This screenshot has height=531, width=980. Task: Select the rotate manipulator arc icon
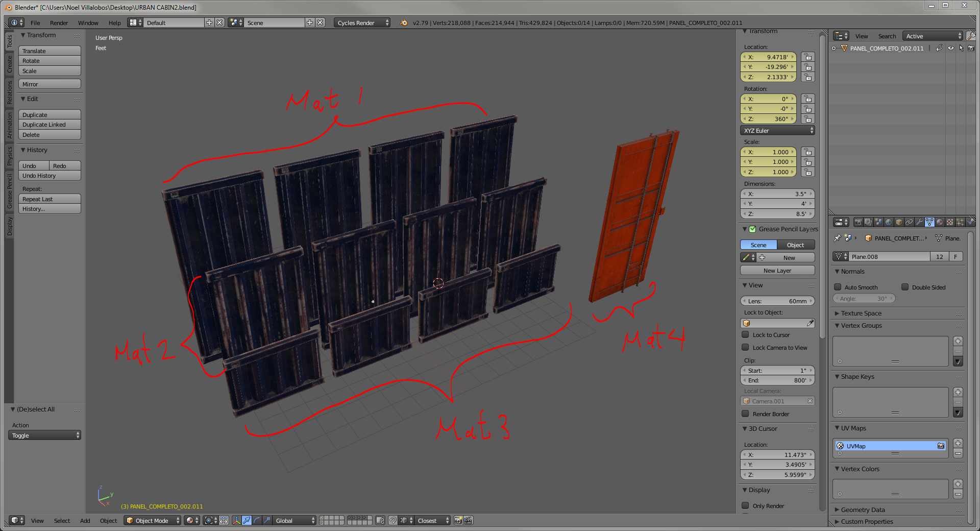pos(257,520)
